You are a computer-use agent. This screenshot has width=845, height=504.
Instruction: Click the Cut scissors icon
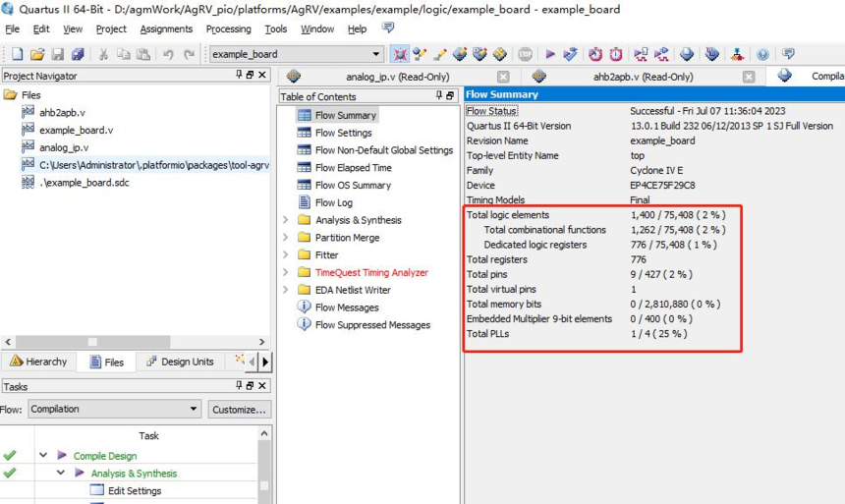(103, 54)
